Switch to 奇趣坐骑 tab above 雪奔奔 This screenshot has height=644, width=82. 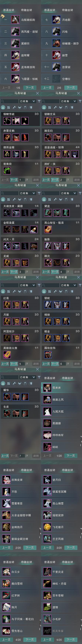click(x=68, y=378)
